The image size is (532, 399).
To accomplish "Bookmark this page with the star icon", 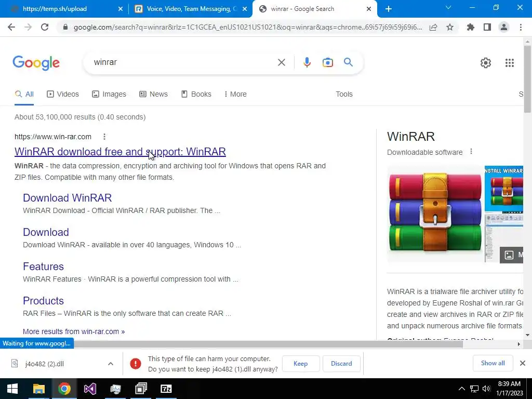I will [x=450, y=27].
